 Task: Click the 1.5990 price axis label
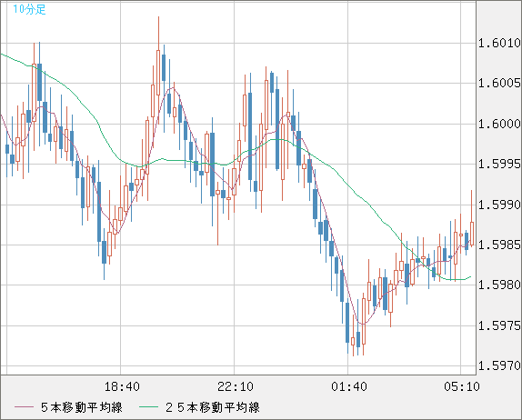pos(499,205)
